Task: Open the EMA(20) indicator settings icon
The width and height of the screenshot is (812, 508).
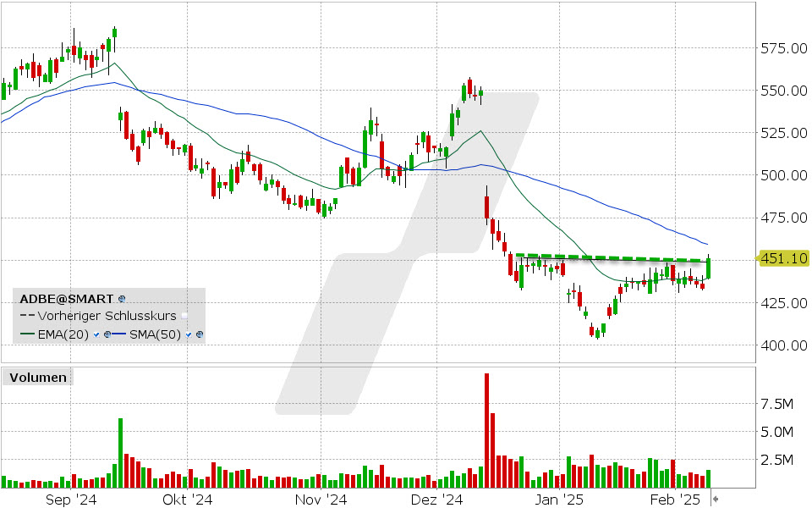Action: pyautogui.click(x=107, y=335)
